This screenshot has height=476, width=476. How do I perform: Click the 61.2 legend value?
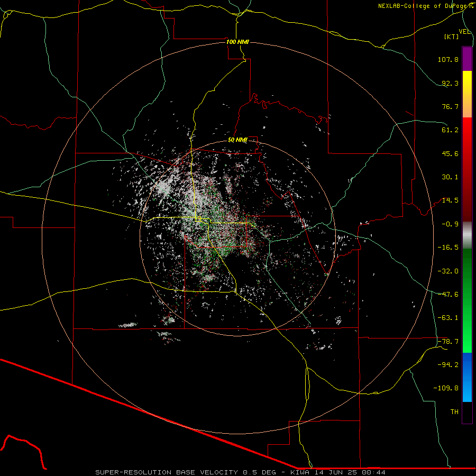pos(450,130)
